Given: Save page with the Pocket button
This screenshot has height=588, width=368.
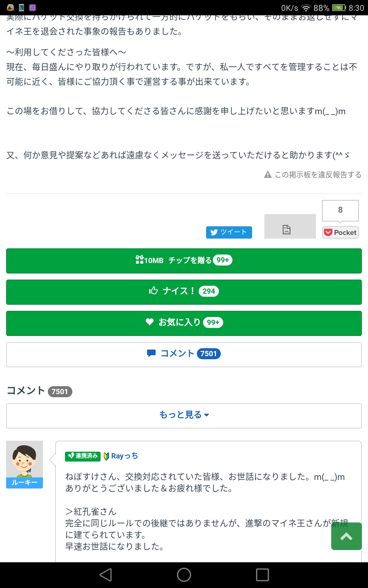Looking at the screenshot, I should click(340, 233).
